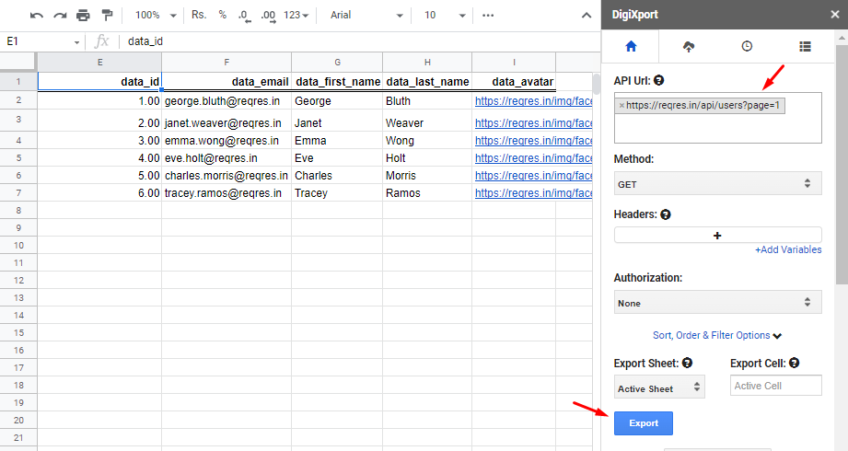The height and width of the screenshot is (451, 848).
Task: Open the Method GET dropdown
Action: tap(717, 184)
